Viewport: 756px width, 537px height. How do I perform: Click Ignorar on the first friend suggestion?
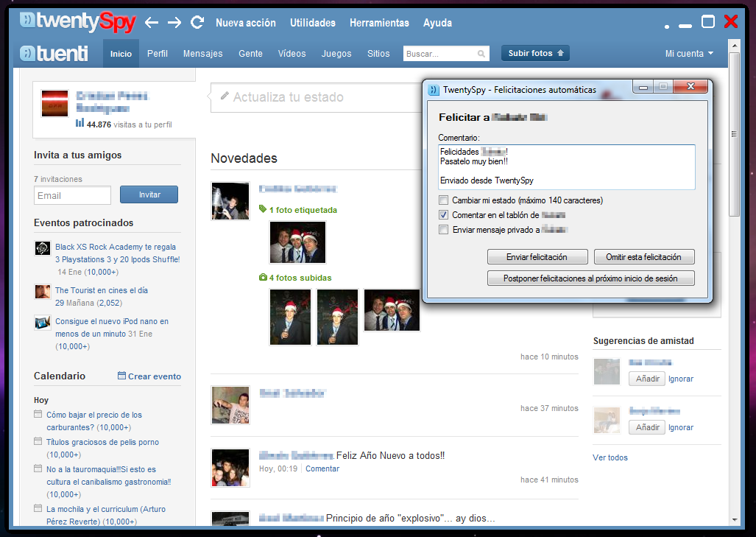click(681, 379)
